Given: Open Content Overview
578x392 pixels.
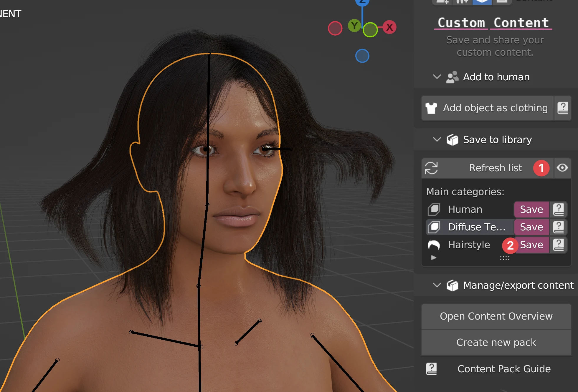Looking at the screenshot, I should tap(496, 316).
